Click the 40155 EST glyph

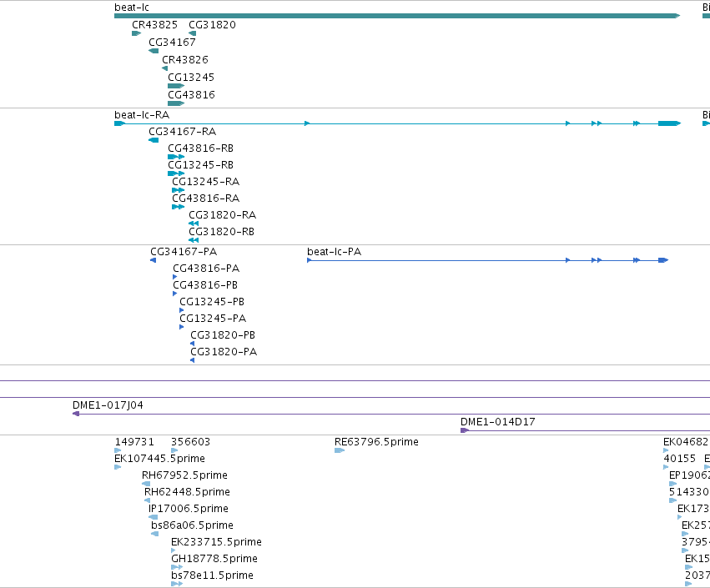point(666,467)
